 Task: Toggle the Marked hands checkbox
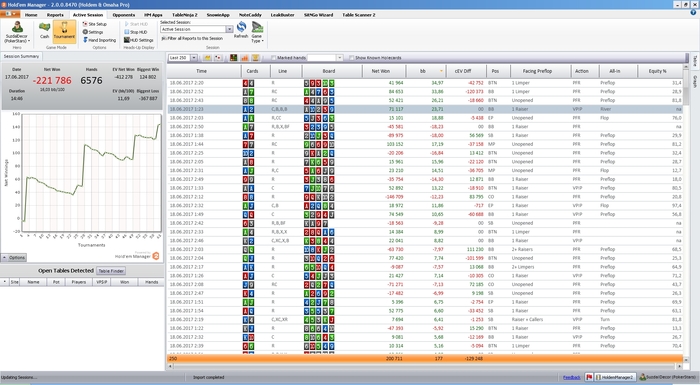coord(274,58)
